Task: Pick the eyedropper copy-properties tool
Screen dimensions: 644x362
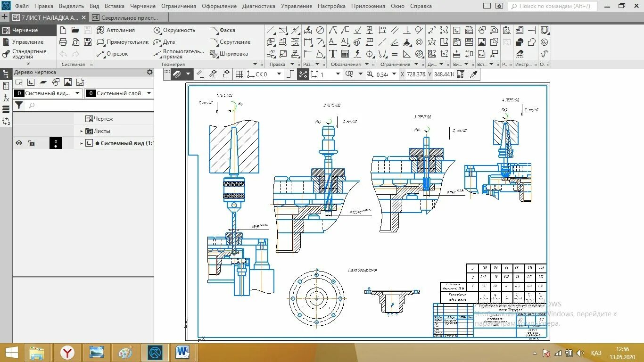Action: [x=474, y=74]
